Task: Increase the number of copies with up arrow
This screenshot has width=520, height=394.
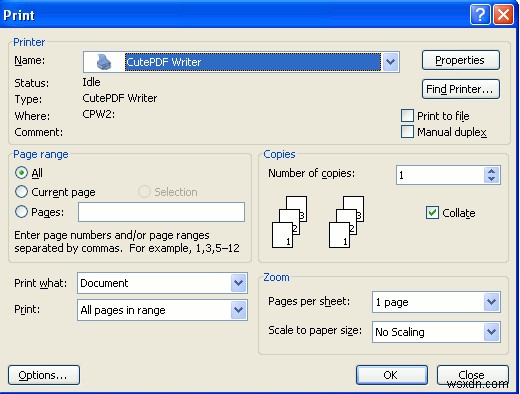Action: click(x=491, y=171)
